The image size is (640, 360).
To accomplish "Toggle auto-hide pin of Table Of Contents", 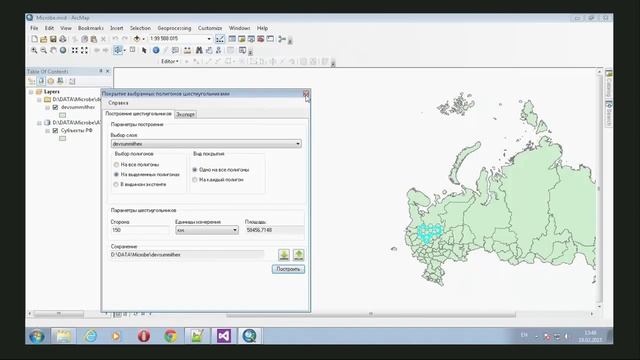I will [101, 71].
